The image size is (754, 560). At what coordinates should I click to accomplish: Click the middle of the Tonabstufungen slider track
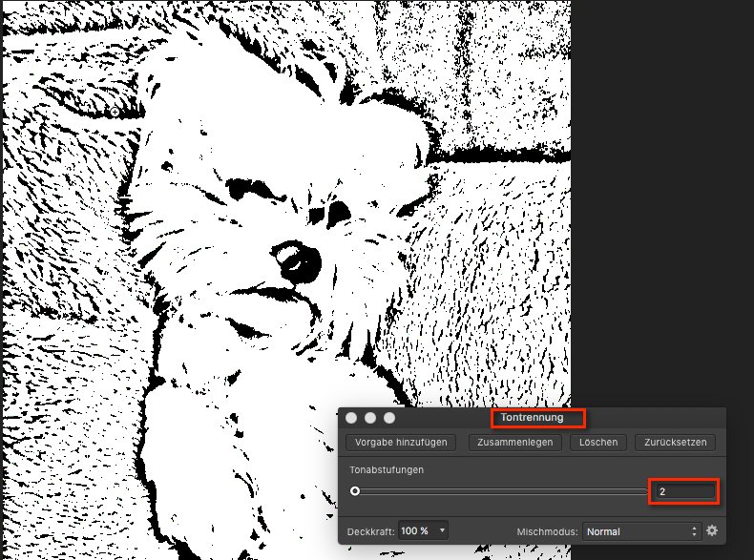[501, 491]
